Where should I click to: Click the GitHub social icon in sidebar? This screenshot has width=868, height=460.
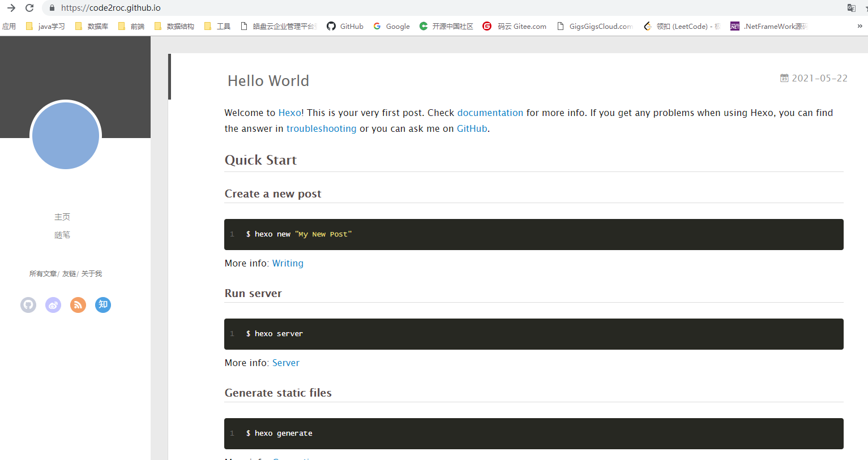tap(28, 305)
